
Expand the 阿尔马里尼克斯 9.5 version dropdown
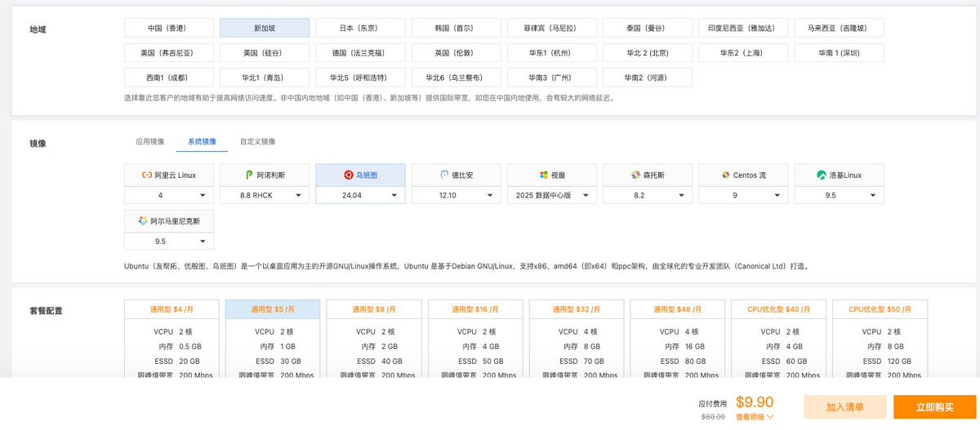tap(169, 242)
